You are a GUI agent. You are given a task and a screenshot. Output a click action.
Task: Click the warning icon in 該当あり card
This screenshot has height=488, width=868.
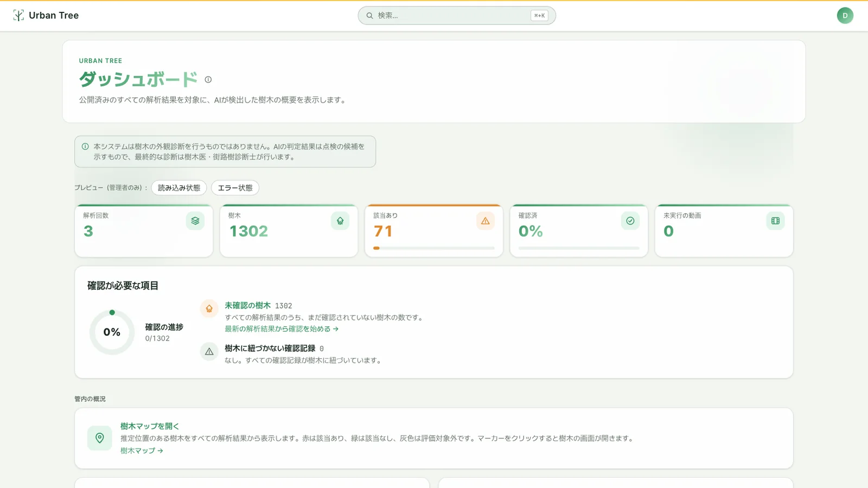click(486, 221)
